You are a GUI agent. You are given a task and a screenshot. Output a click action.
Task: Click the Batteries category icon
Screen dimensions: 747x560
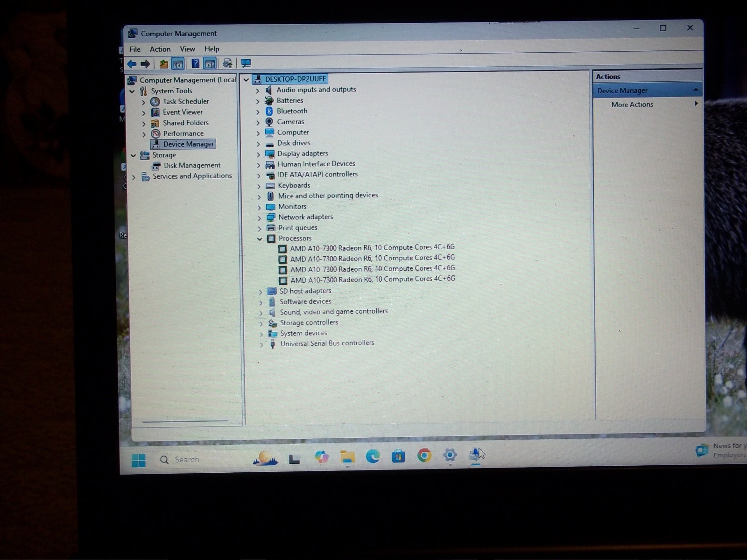[x=269, y=100]
